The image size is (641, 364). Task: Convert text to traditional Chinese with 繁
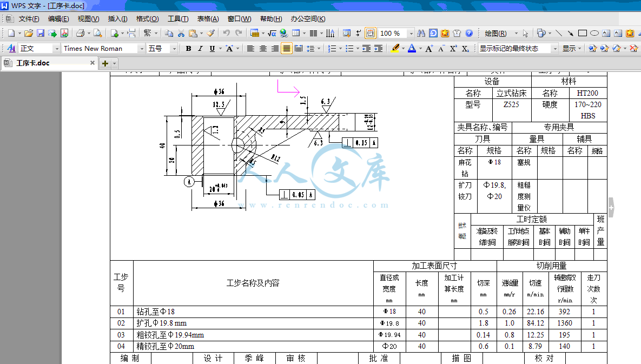click(x=148, y=33)
